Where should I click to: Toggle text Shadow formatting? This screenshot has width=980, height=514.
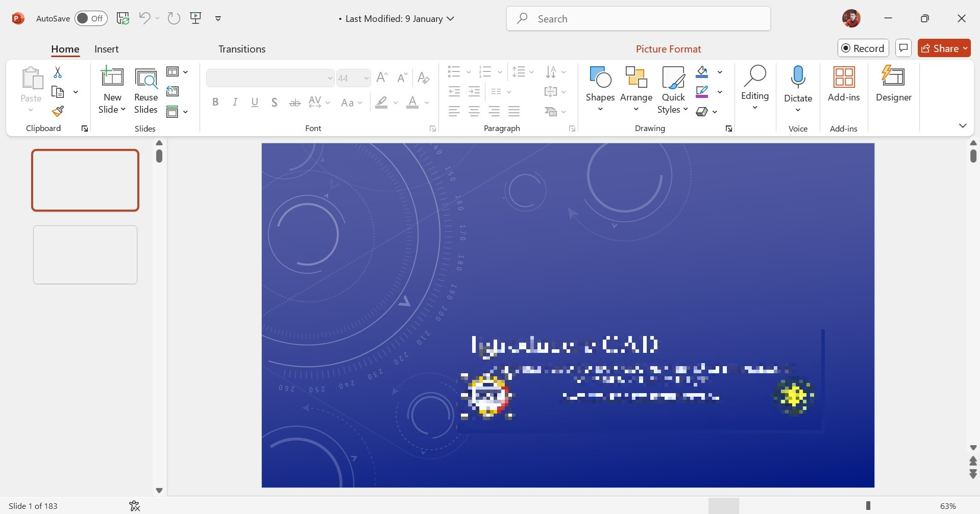coord(275,102)
